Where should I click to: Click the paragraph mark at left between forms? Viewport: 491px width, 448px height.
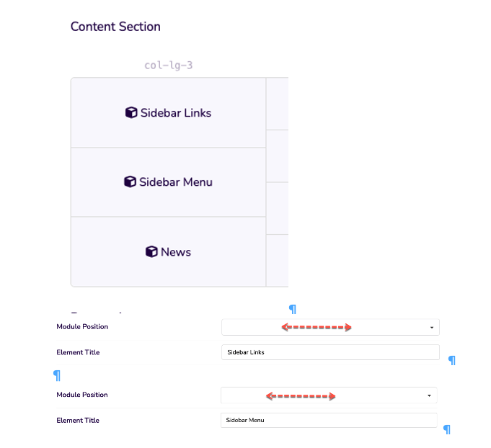[x=57, y=375]
